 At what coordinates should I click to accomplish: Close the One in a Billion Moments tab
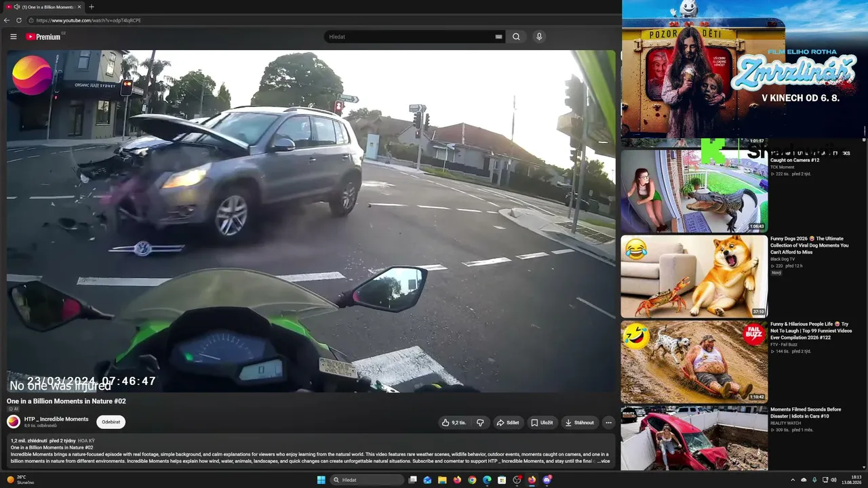click(79, 7)
